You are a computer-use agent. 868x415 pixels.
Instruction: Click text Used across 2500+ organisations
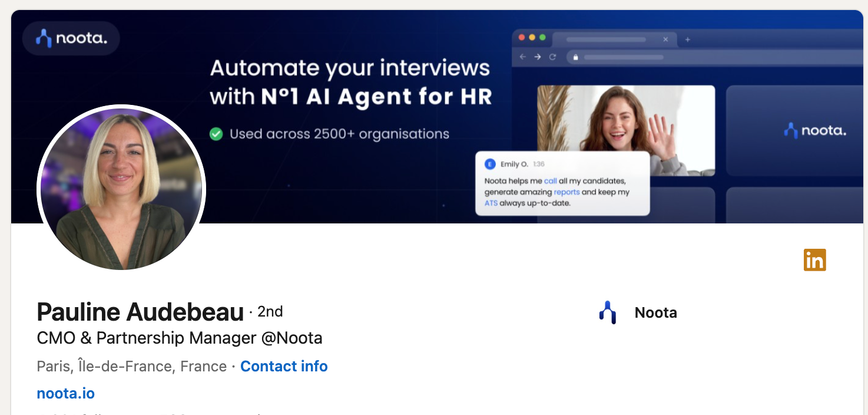coord(339,134)
